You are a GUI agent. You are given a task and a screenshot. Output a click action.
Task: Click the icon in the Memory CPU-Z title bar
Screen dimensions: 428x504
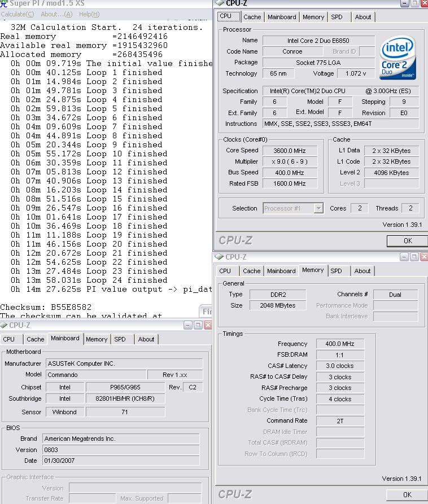coord(220,257)
